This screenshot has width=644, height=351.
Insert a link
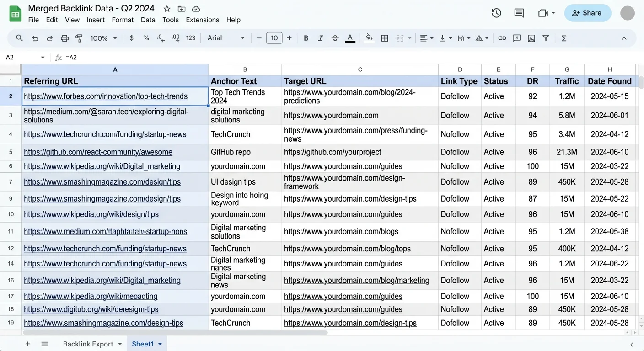(x=502, y=38)
